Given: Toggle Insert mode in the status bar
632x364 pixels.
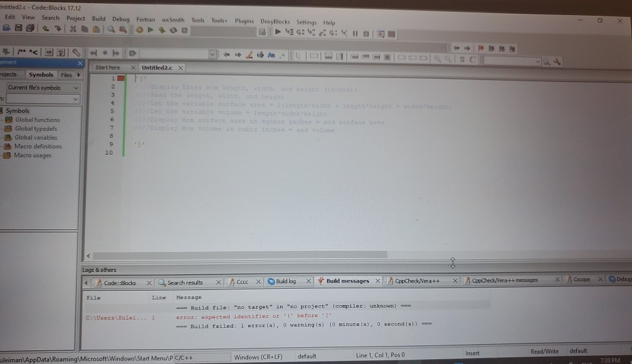Looking at the screenshot, I should click(472, 353).
